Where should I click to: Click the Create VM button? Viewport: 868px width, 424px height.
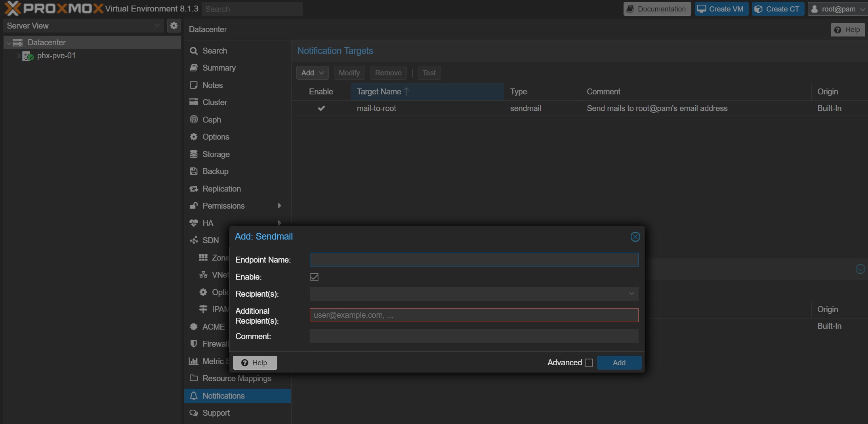(x=721, y=9)
